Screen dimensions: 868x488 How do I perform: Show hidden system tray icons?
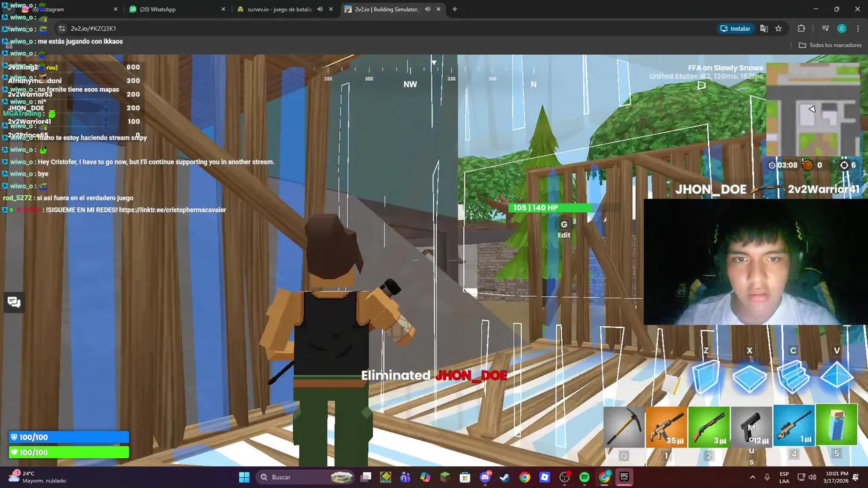tap(753, 477)
